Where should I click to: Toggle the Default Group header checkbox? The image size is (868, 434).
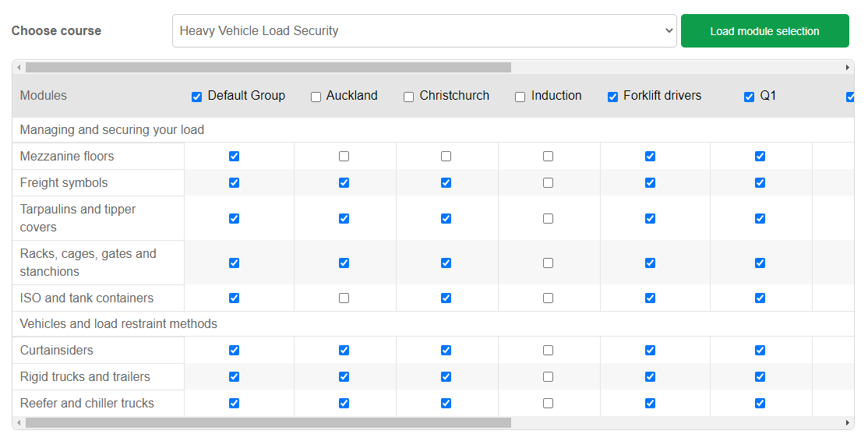pos(197,97)
